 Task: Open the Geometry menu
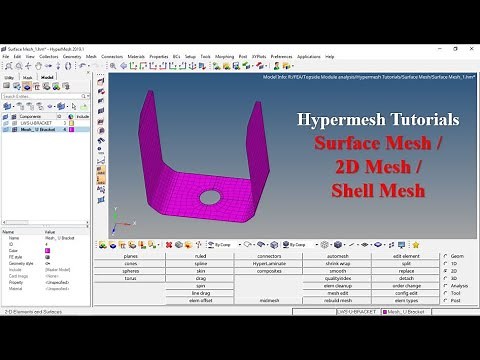coord(72,57)
